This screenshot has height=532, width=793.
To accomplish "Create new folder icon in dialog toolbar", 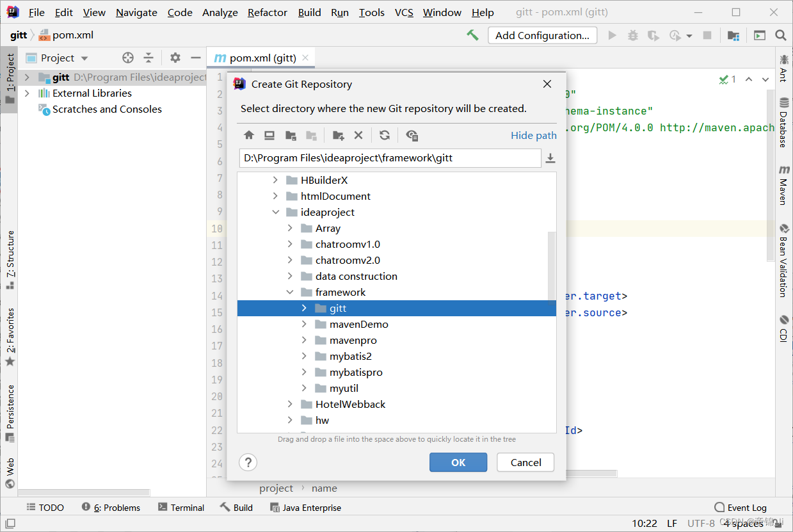I will (x=339, y=135).
